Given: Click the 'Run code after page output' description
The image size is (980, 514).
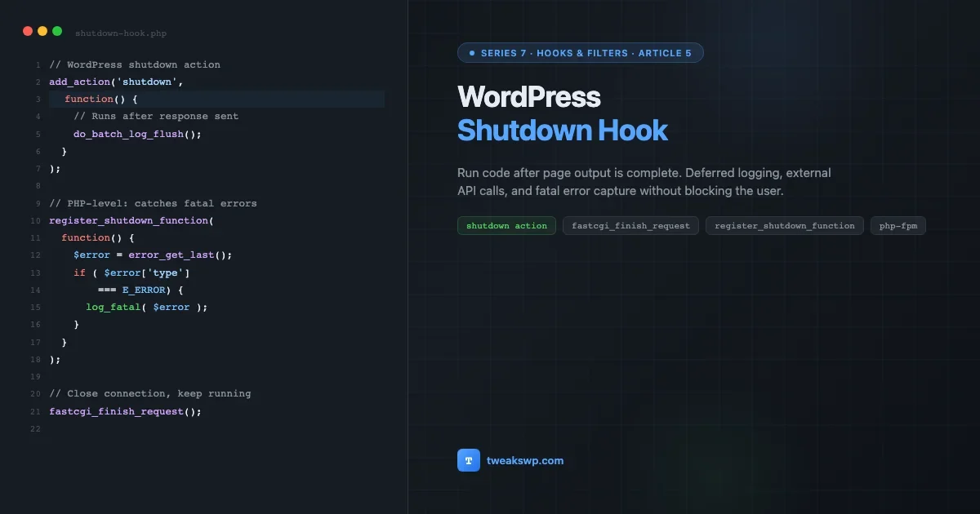Looking at the screenshot, I should pos(644,182).
